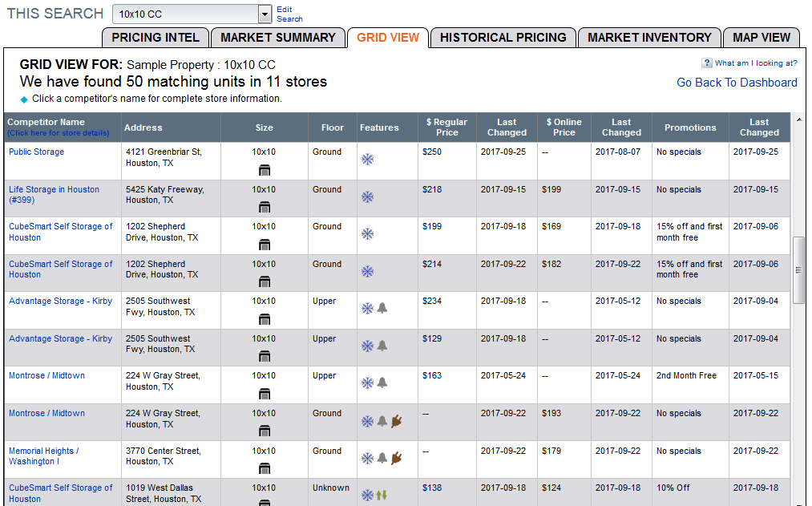Click the grid scrollbar up arrow
812x506 pixels.
click(798, 119)
